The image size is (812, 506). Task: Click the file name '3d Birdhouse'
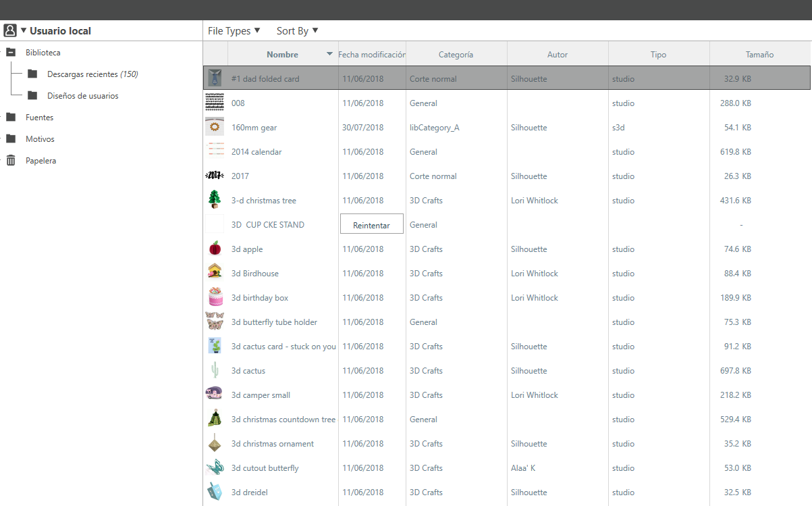(x=255, y=274)
